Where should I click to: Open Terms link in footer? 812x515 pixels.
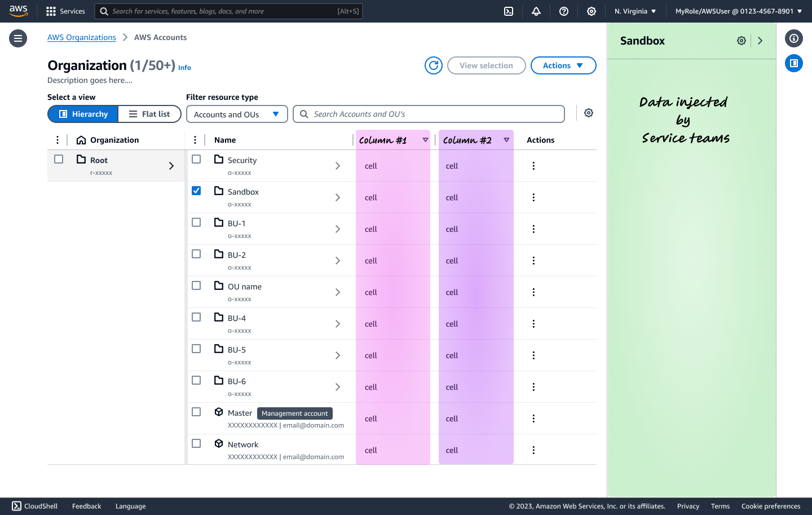tap(720, 506)
